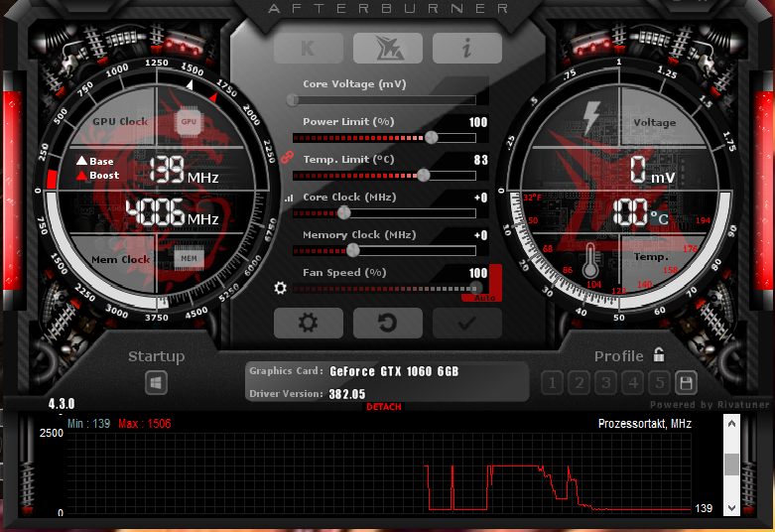Viewport: 775px width, 532px height.
Task: Click the Prozessortakt, MHz graph title
Action: click(645, 424)
